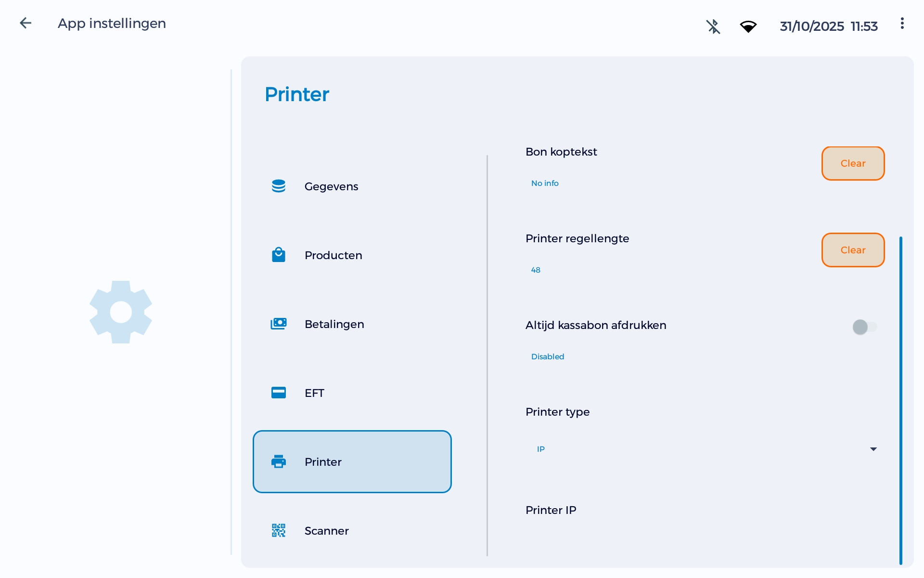The width and height of the screenshot is (924, 578).
Task: Click the Producten shopping bag icon
Action: click(279, 255)
